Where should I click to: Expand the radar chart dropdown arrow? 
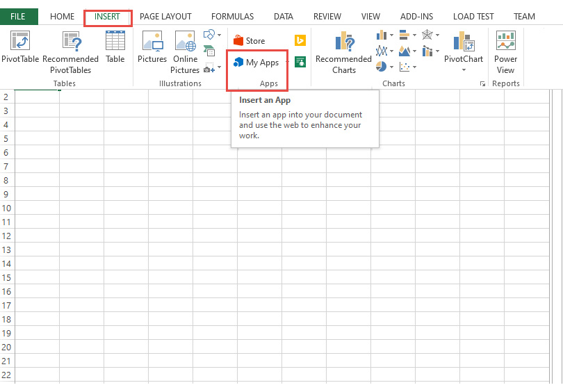click(x=437, y=35)
